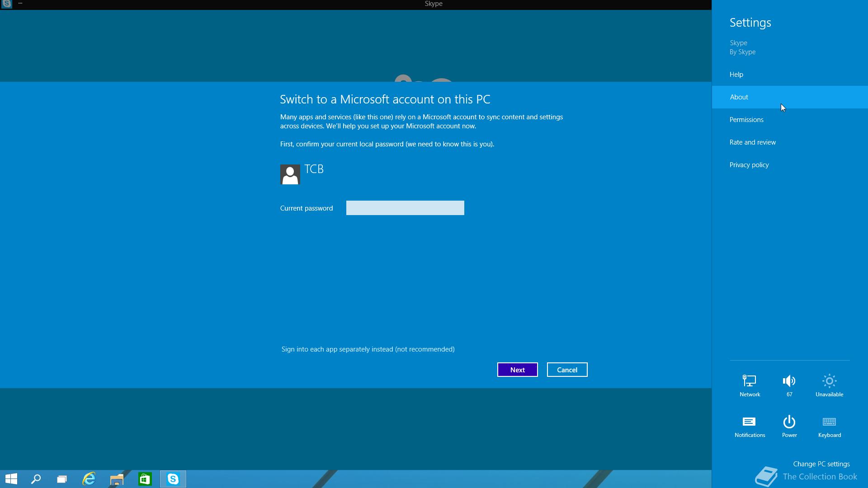Click the Cancel button

(x=567, y=370)
